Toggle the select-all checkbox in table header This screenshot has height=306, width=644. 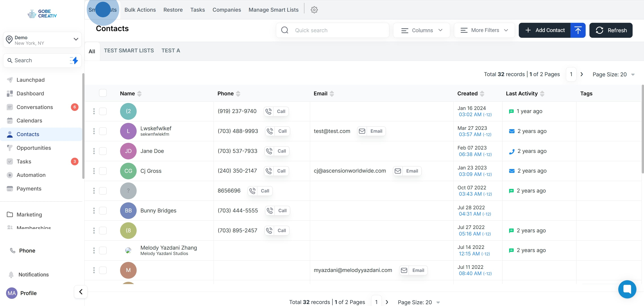[x=103, y=93]
